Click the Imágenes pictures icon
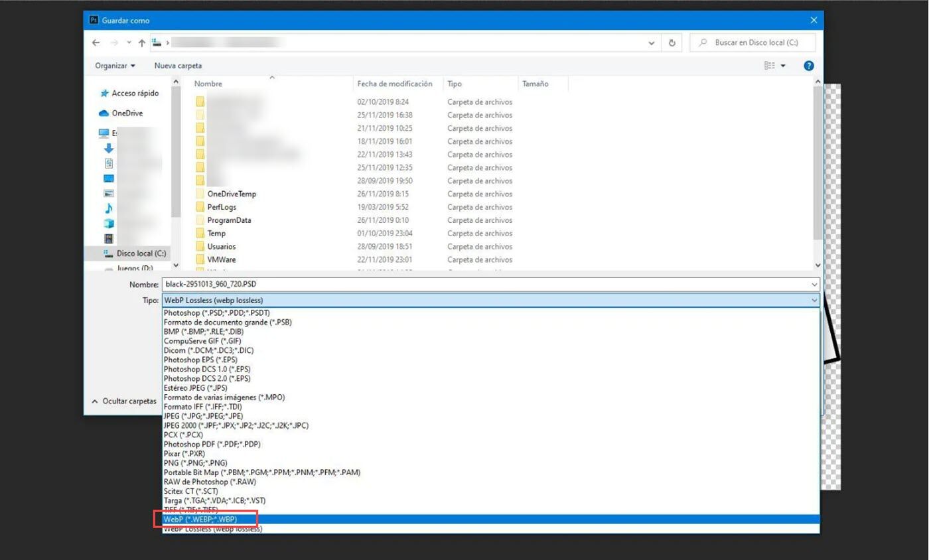 (107, 192)
